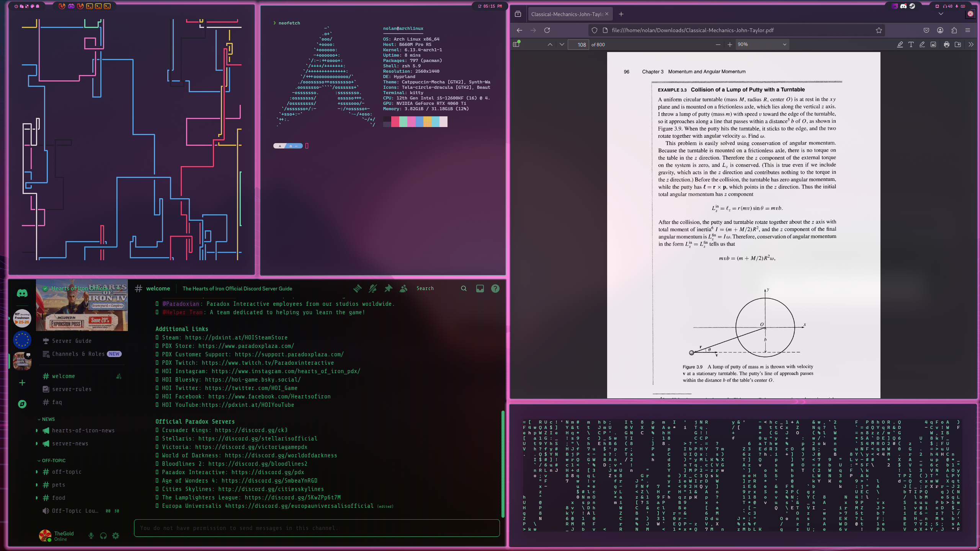
Task: Save the PDF with download icon
Action: (958, 44)
